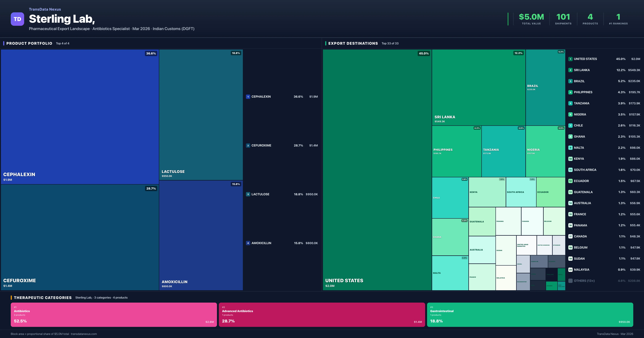Click rank 7 badge beside Chile

[x=570, y=126]
